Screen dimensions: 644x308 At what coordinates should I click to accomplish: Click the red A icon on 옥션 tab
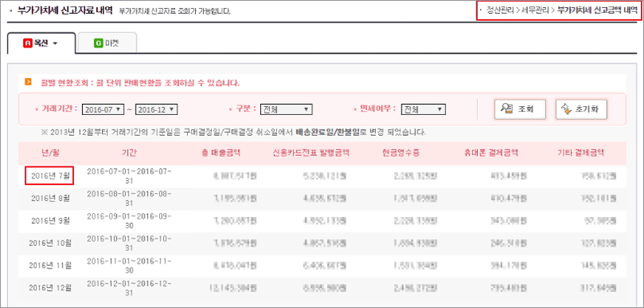pyautogui.click(x=27, y=43)
